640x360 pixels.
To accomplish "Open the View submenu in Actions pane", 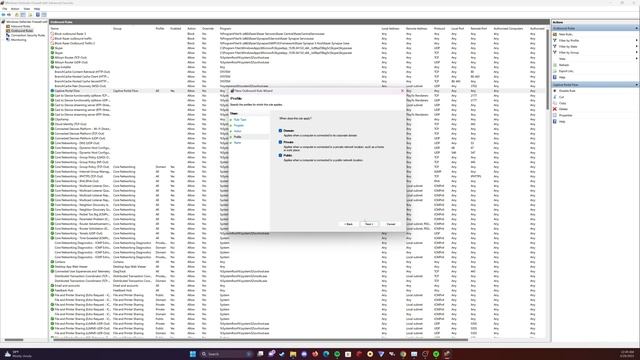I will click(595, 59).
